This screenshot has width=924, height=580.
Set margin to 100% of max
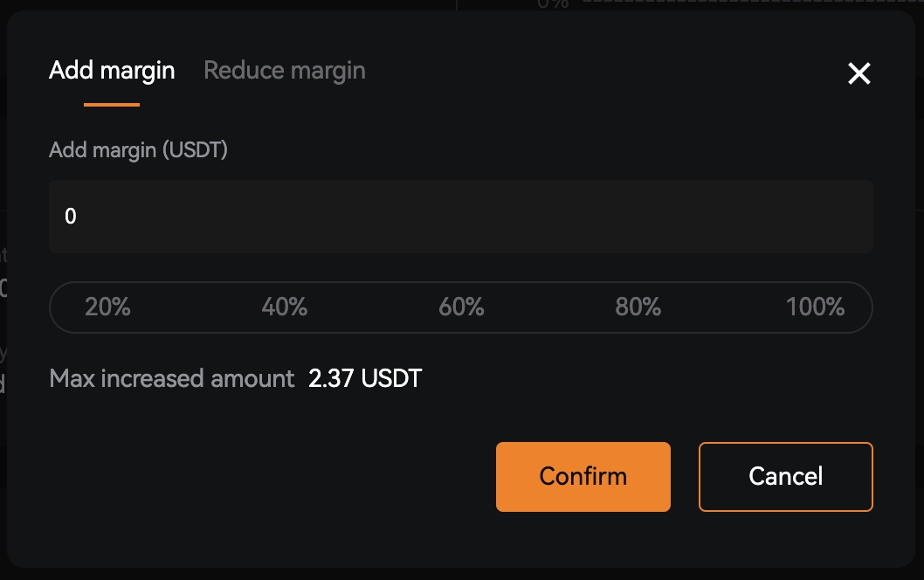coord(816,307)
